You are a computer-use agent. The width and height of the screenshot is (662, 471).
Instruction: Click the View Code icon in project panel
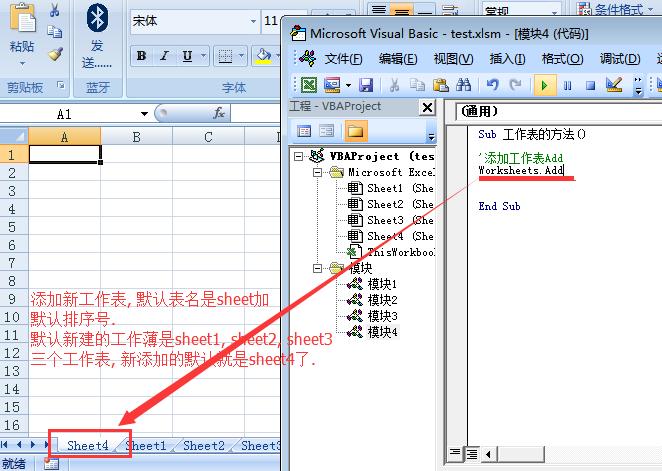pyautogui.click(x=304, y=131)
